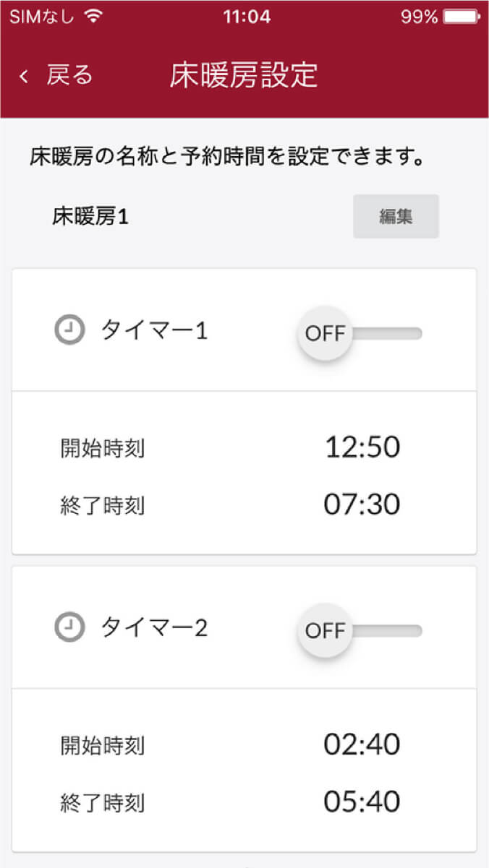Image resolution: width=489 pixels, height=868 pixels.
Task: Tap Timer 1 開始時刻 label
Action: tap(103, 449)
